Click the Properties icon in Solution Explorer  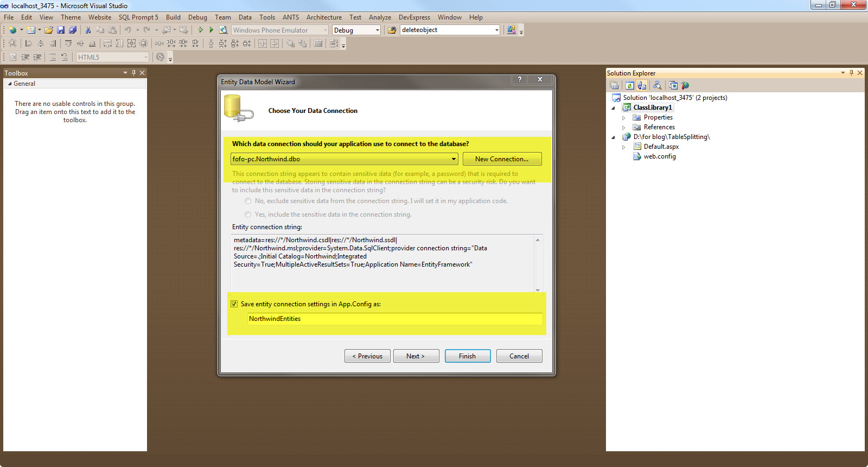coord(614,85)
